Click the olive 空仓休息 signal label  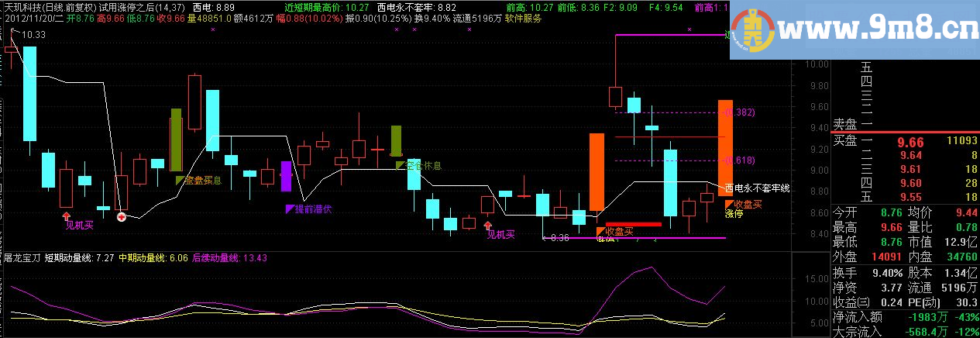coord(424,165)
